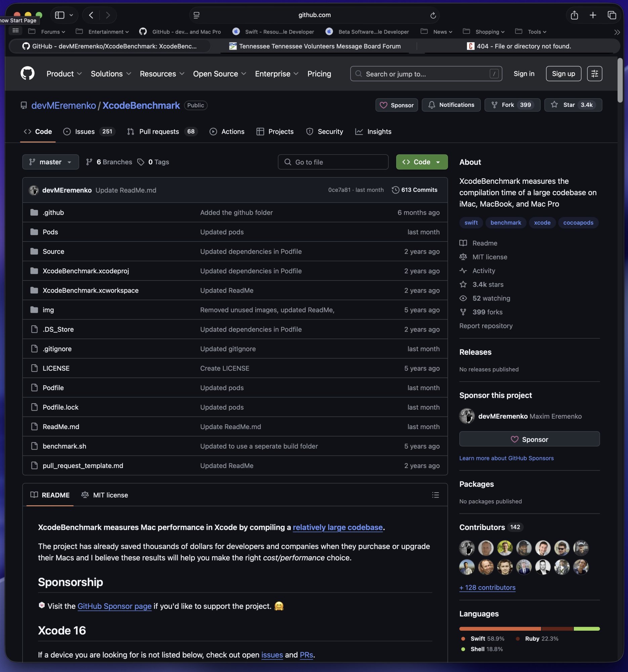Image resolution: width=628 pixels, height=672 pixels.
Task: Expand the News bookmarks folder
Action: (436, 32)
